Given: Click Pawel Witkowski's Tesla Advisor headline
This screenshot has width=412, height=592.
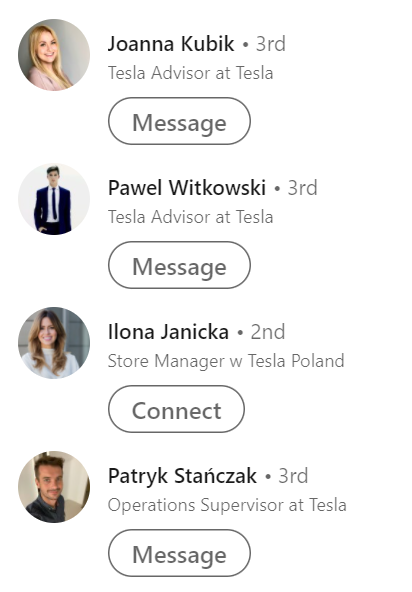Looking at the screenshot, I should (x=190, y=217).
